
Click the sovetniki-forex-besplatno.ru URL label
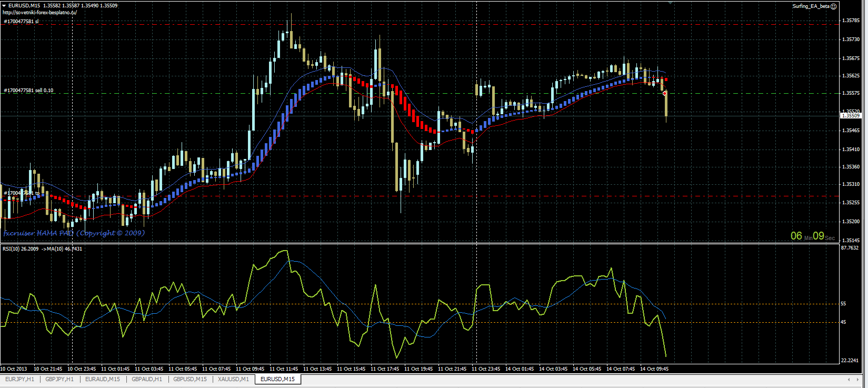pos(39,13)
